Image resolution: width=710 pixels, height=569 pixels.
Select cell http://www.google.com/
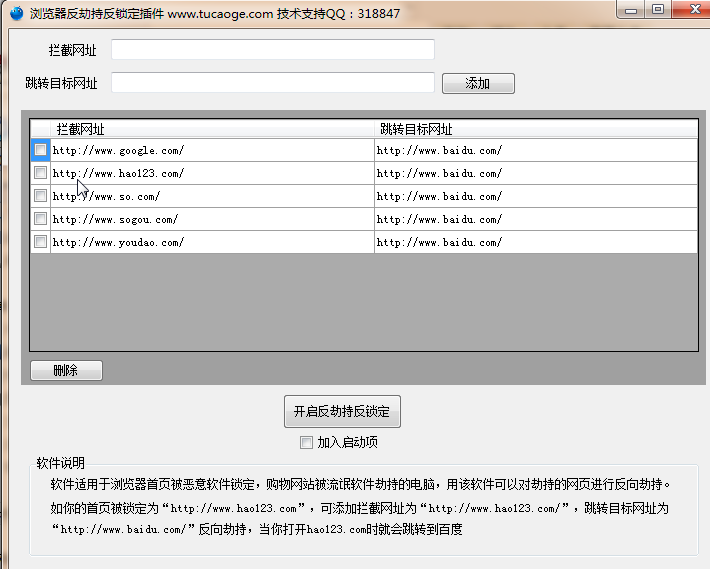[212, 150]
